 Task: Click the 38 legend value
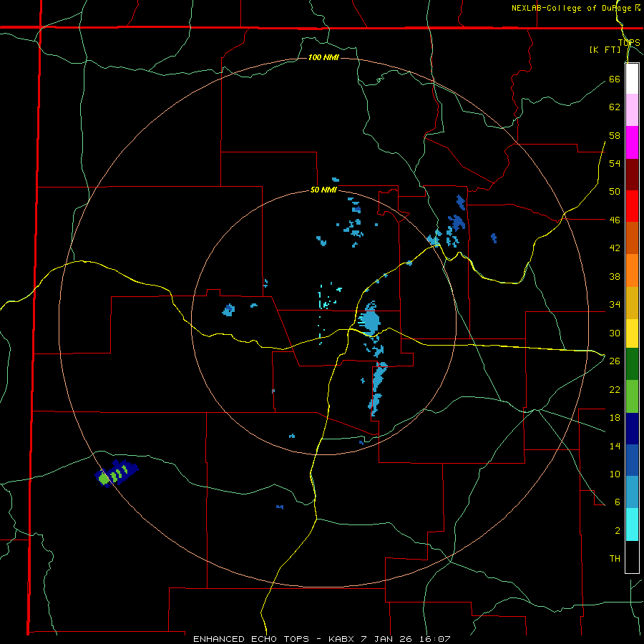point(615,276)
